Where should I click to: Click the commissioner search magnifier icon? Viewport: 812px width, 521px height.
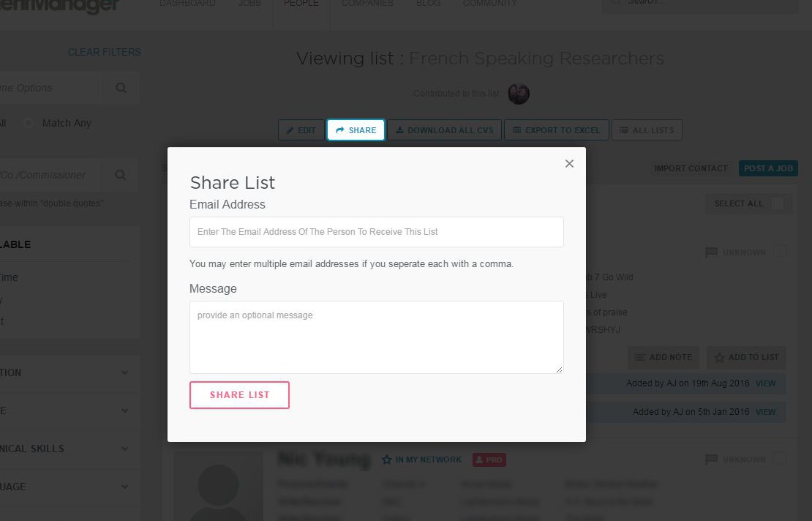point(121,175)
